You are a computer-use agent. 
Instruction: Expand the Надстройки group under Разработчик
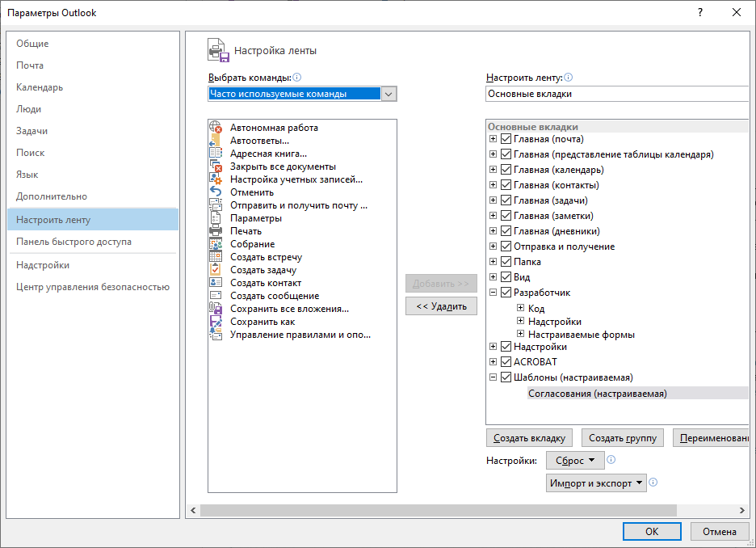520,320
